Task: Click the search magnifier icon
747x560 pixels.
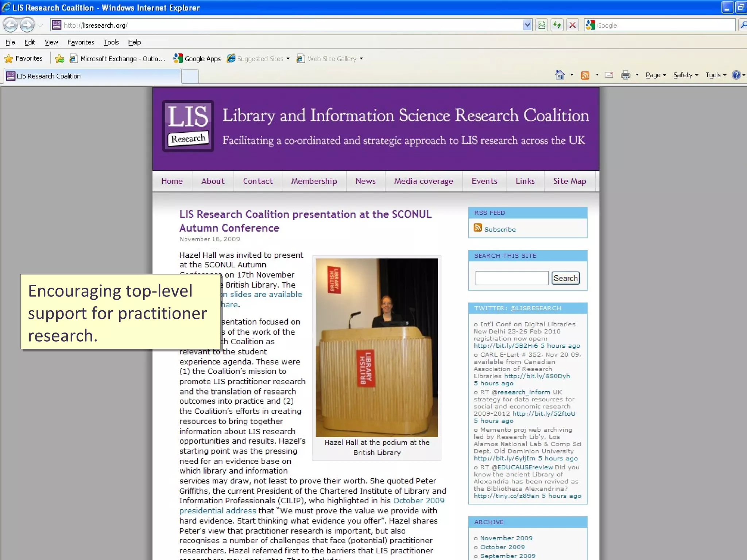Action: 743,25
